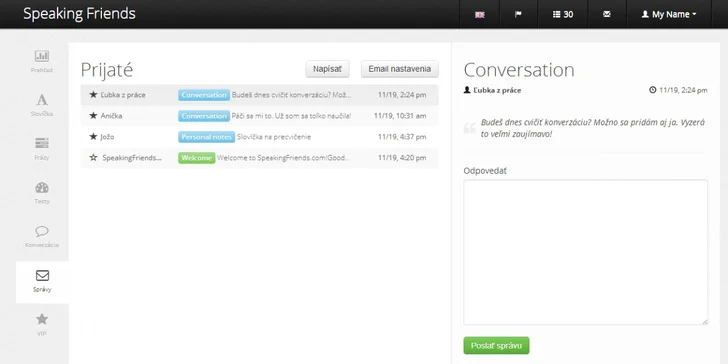
Task: Open Email nastavenia settings button
Action: tap(400, 69)
